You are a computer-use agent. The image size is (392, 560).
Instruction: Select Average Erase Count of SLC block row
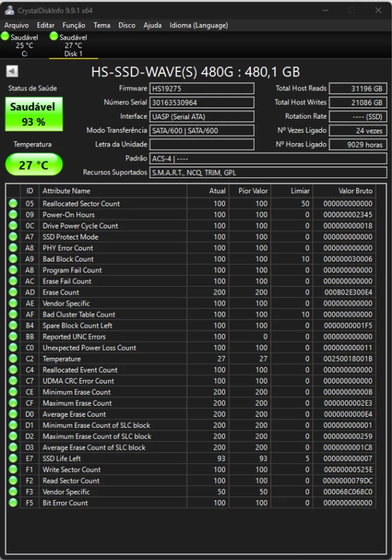[191, 448]
